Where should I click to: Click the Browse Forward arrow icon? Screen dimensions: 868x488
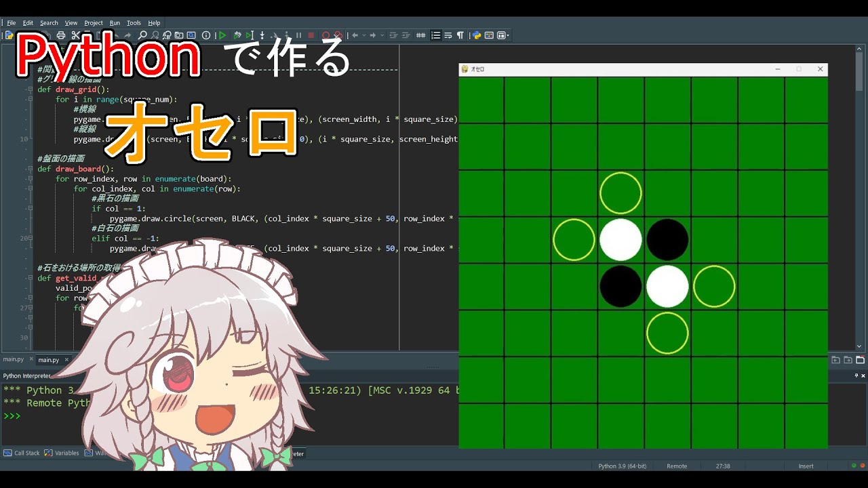tap(373, 35)
